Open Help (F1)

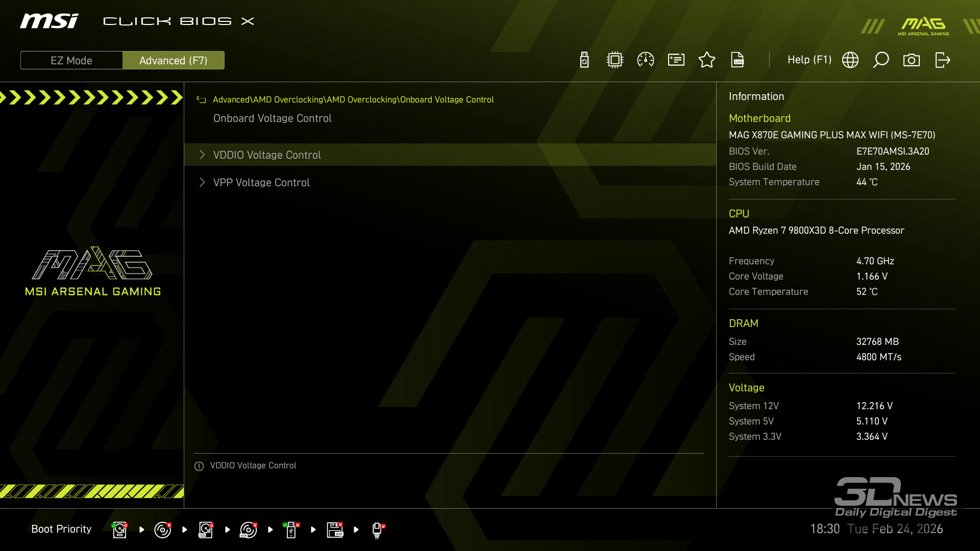pos(809,60)
